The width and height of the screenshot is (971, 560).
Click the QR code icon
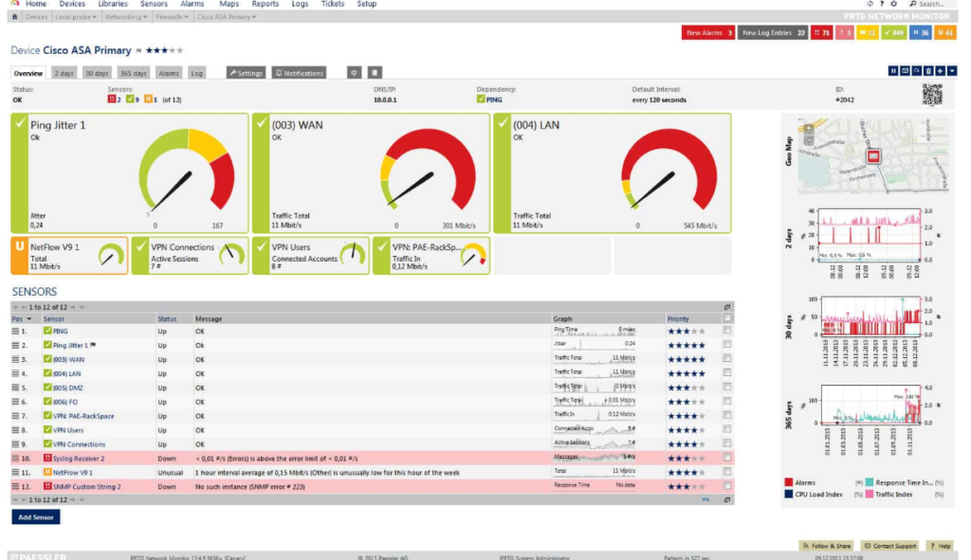tap(932, 95)
